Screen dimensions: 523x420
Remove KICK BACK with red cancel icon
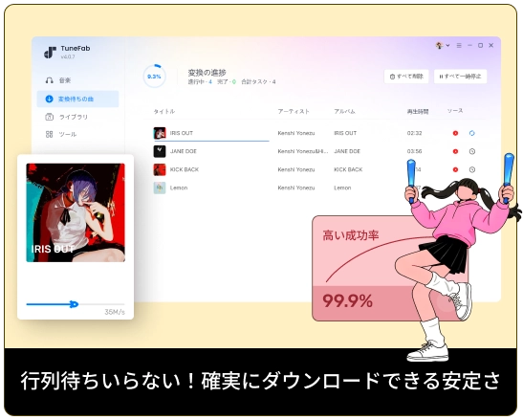point(455,169)
